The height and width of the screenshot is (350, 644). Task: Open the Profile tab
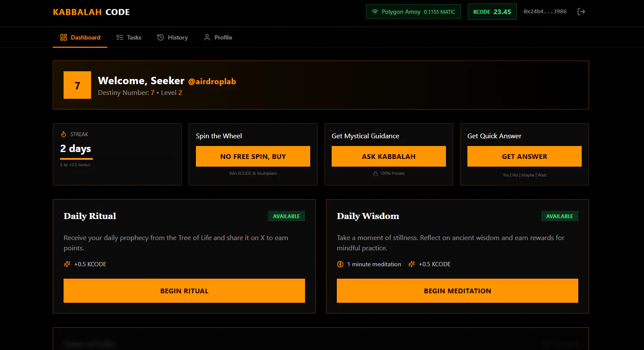click(218, 37)
